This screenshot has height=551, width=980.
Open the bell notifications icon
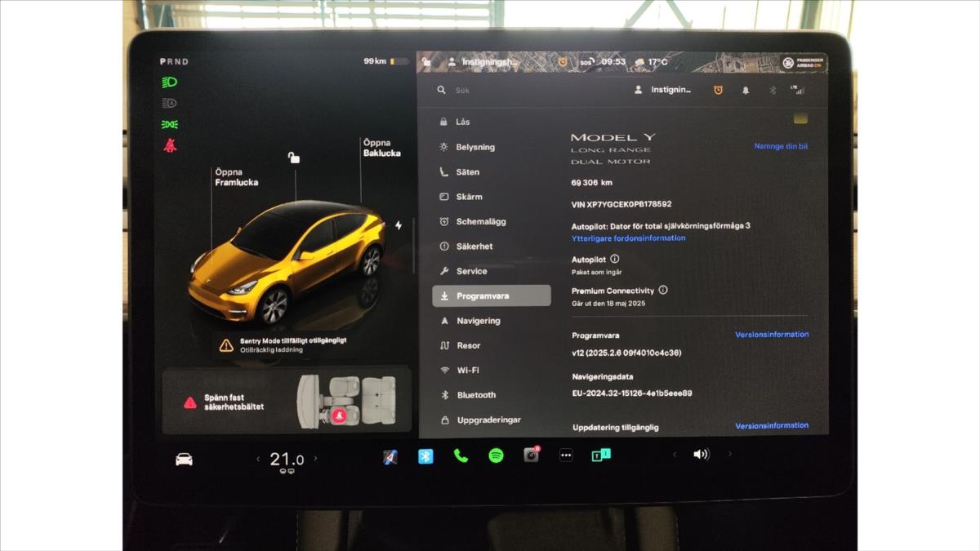pos(746,91)
